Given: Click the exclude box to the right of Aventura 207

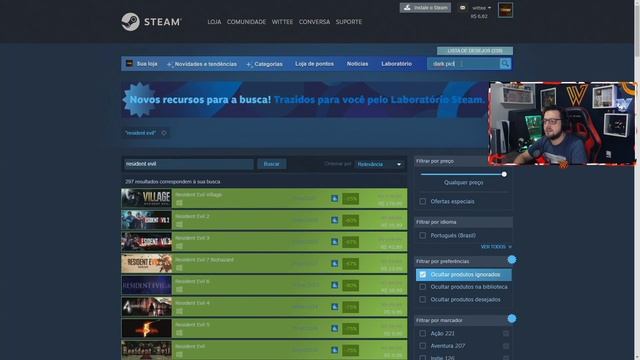Looking at the screenshot, I should (506, 346).
